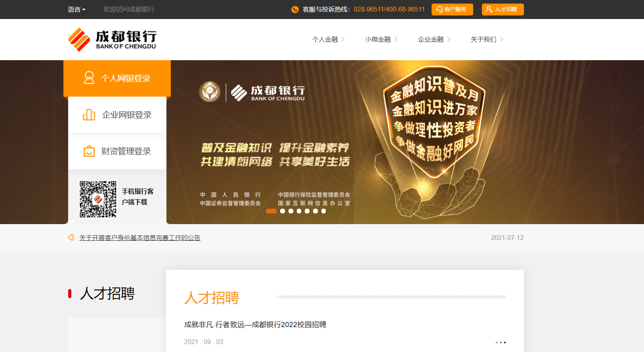Click the 028-96511/400-68-96511 hotline number
644x352 pixels.
(x=389, y=10)
